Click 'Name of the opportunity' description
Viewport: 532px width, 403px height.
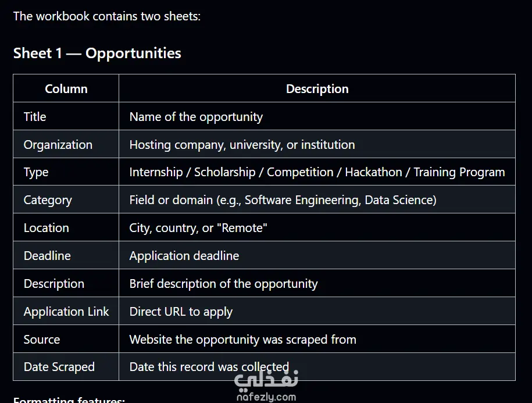(x=317, y=116)
